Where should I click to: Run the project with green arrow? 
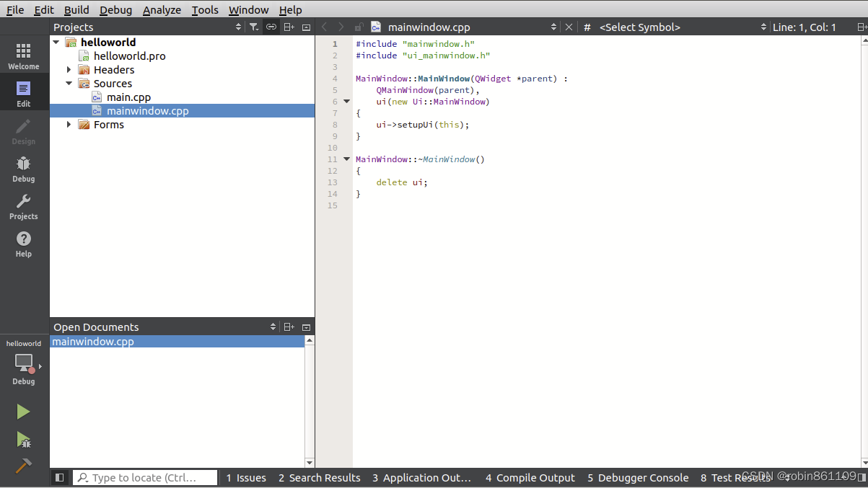23,412
